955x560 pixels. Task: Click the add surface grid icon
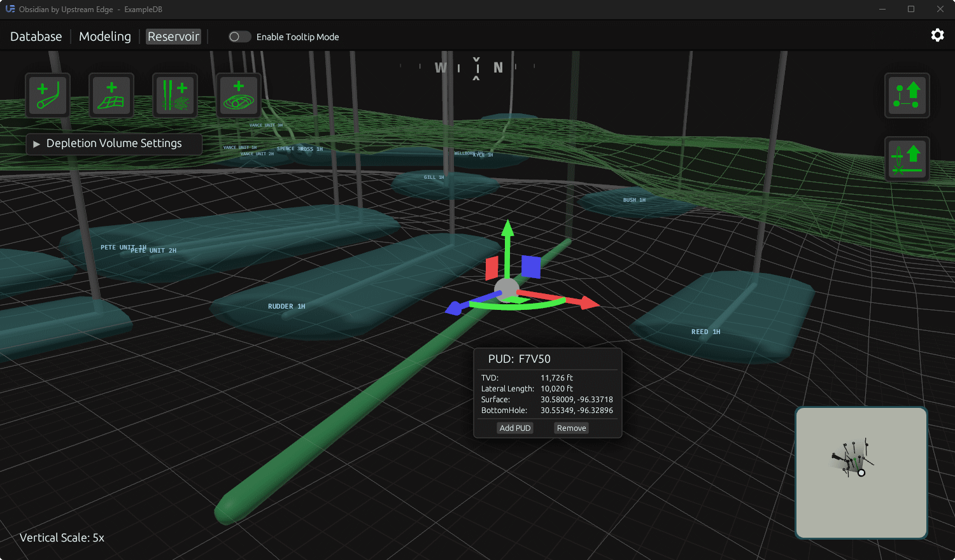(x=111, y=95)
